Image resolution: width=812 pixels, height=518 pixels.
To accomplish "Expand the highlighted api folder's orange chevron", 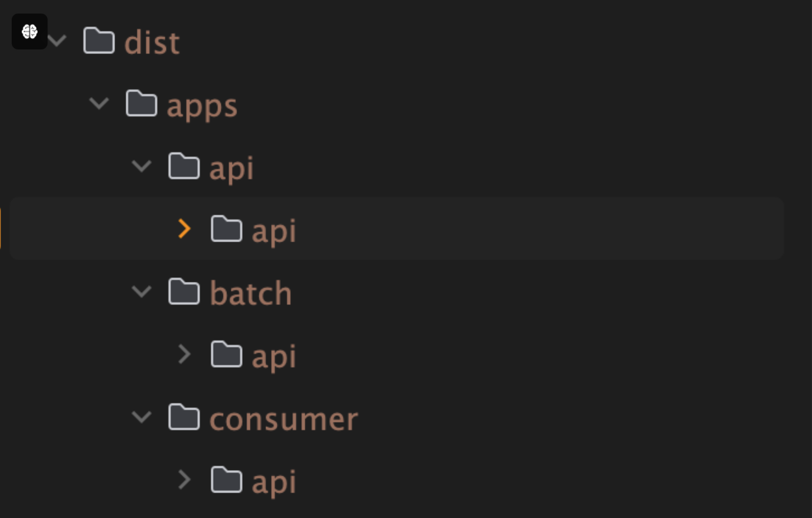I will [x=184, y=228].
